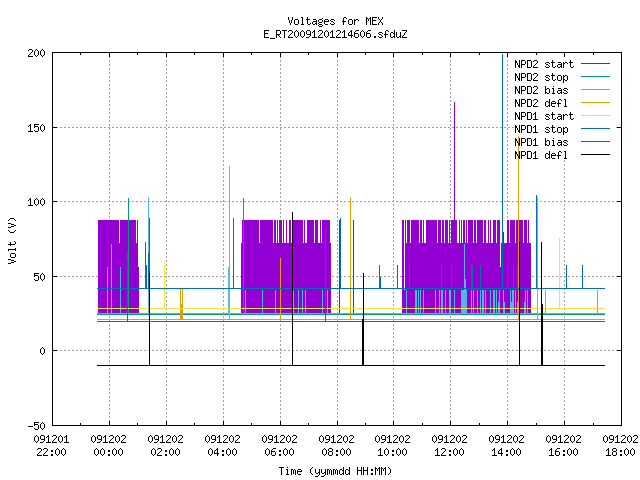The image size is (640, 480).
Task: Click the 091201 22:00 time tick label
Action: 51,446
